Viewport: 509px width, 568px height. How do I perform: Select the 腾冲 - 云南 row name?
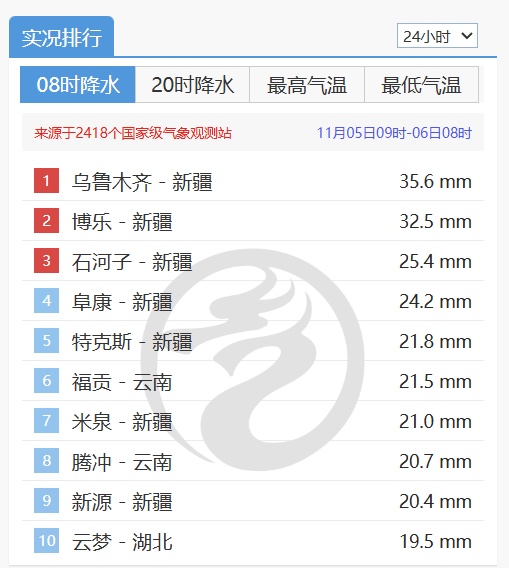(122, 462)
